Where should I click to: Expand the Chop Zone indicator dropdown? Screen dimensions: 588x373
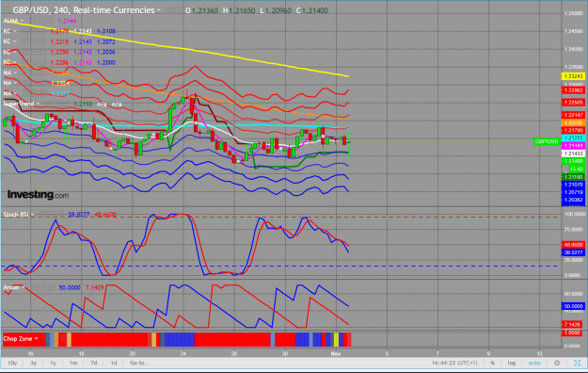pos(37,339)
